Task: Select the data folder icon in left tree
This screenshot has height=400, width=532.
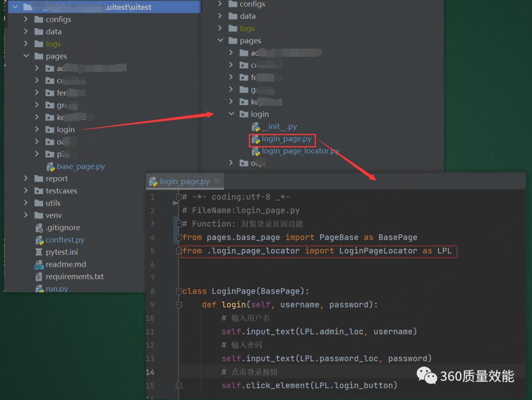Action: coord(39,31)
